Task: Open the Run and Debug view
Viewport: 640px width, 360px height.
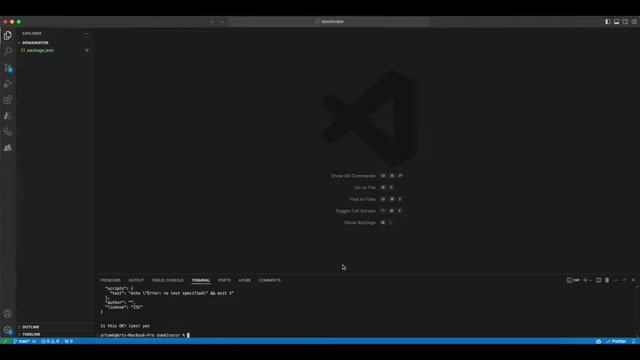Action: (8, 84)
